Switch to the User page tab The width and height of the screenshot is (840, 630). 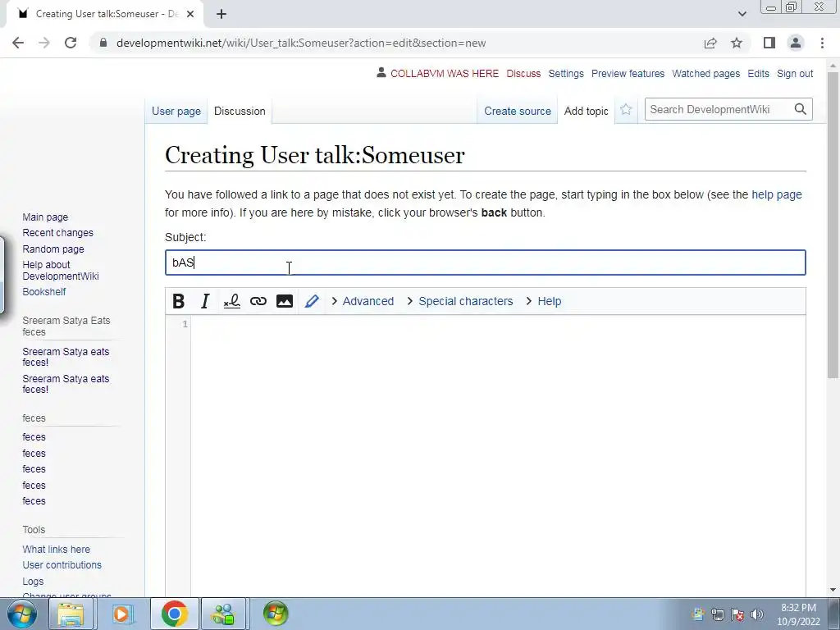(x=176, y=111)
